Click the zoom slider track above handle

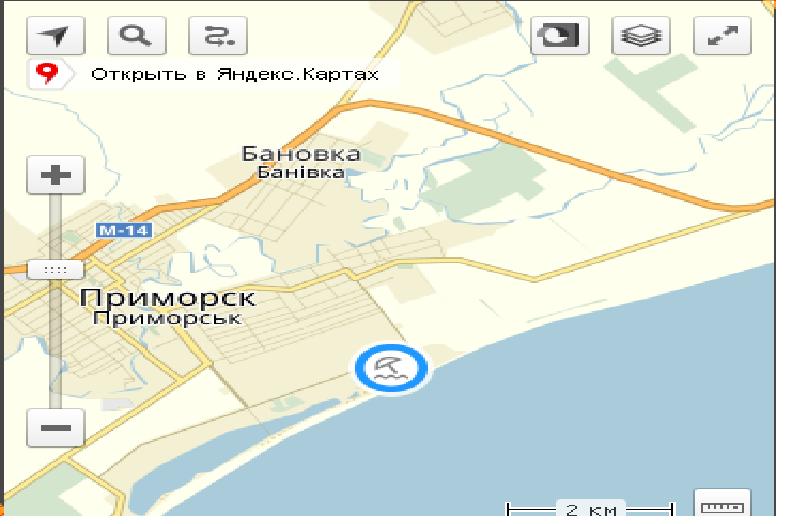(x=56, y=227)
